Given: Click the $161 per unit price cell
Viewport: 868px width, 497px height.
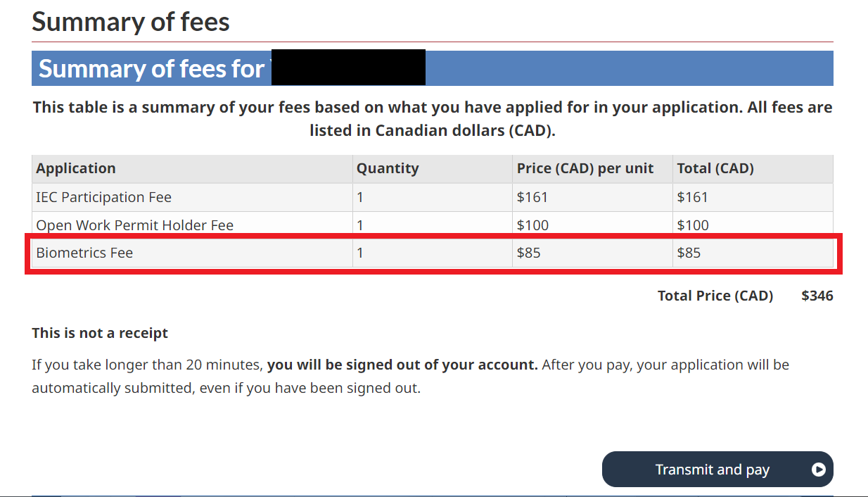Looking at the screenshot, I should [x=593, y=197].
